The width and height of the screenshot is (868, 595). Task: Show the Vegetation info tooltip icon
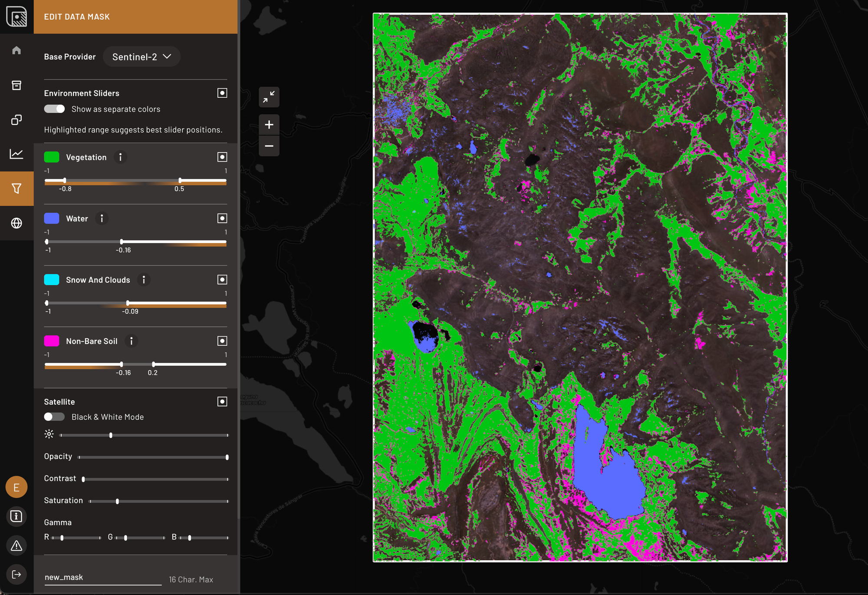[x=120, y=157]
